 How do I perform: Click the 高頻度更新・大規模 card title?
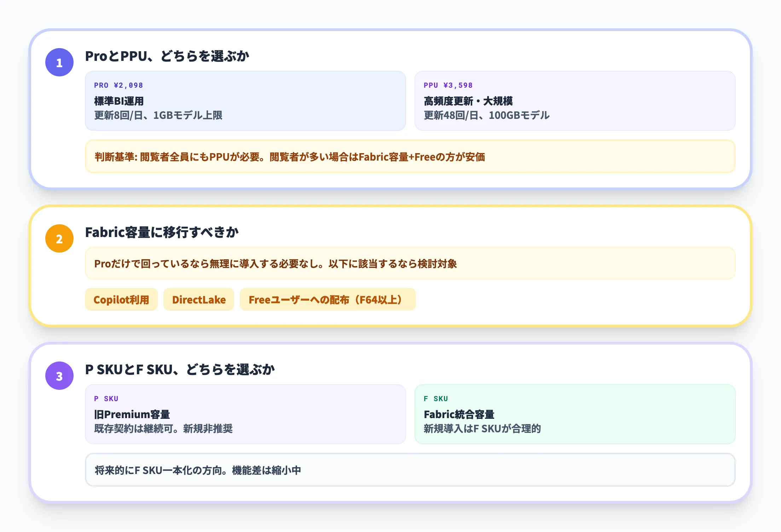pyautogui.click(x=468, y=101)
